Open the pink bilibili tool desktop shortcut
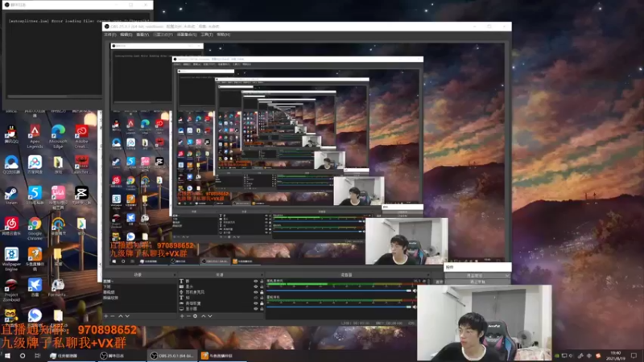This screenshot has width=644, height=362. point(58,197)
